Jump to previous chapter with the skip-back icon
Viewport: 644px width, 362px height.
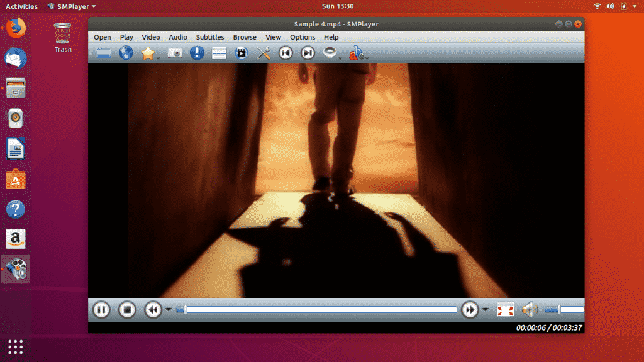285,53
